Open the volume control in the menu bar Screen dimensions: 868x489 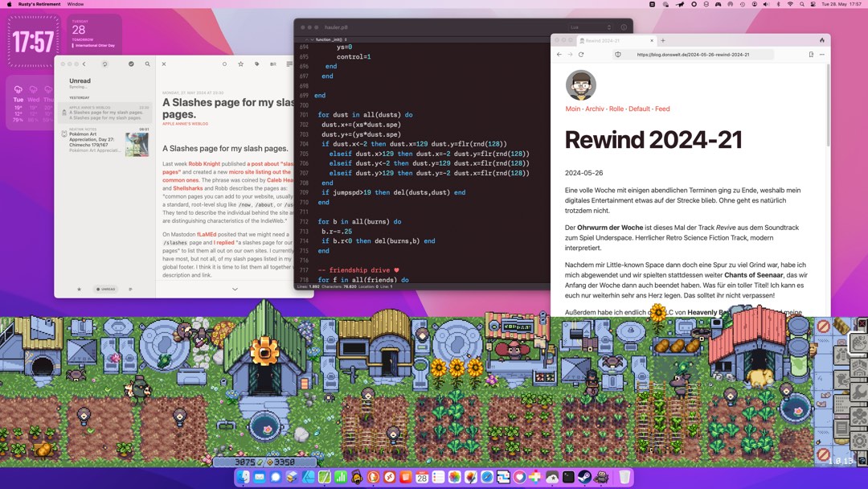pyautogui.click(x=766, y=4)
